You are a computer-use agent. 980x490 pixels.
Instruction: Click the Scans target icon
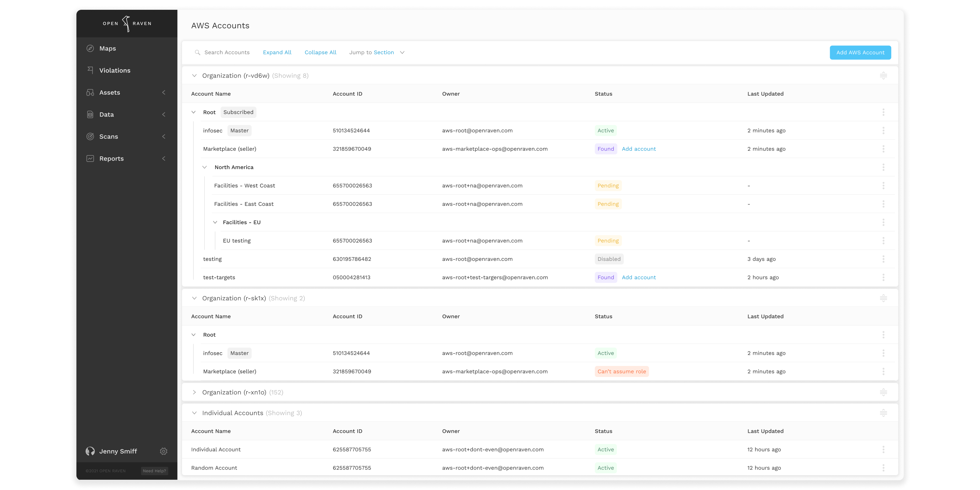tap(90, 136)
